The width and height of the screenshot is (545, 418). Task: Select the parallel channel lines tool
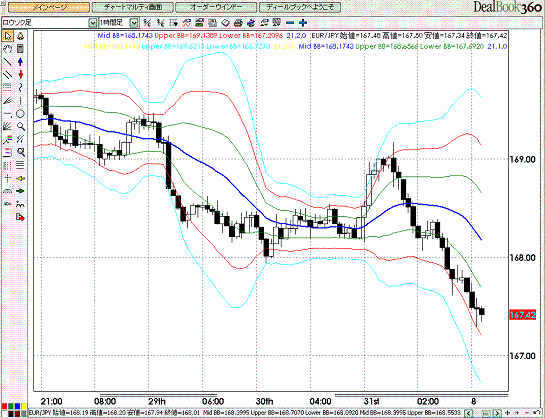pos(8,75)
